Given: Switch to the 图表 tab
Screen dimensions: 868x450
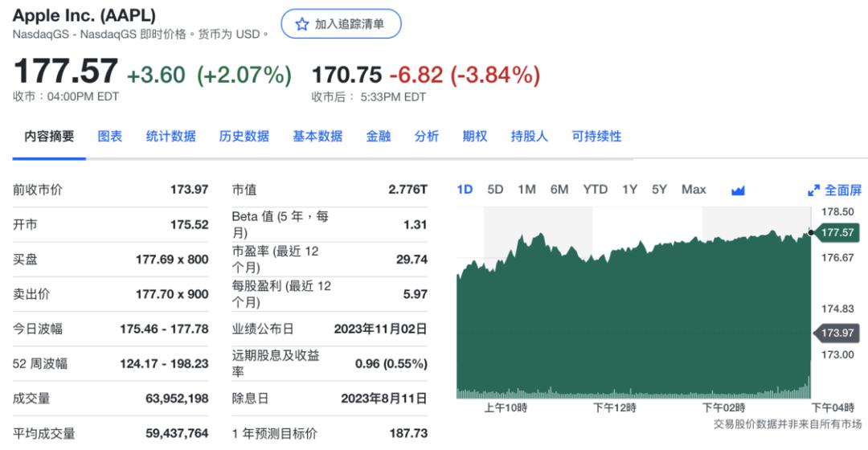Looking at the screenshot, I should [110, 137].
